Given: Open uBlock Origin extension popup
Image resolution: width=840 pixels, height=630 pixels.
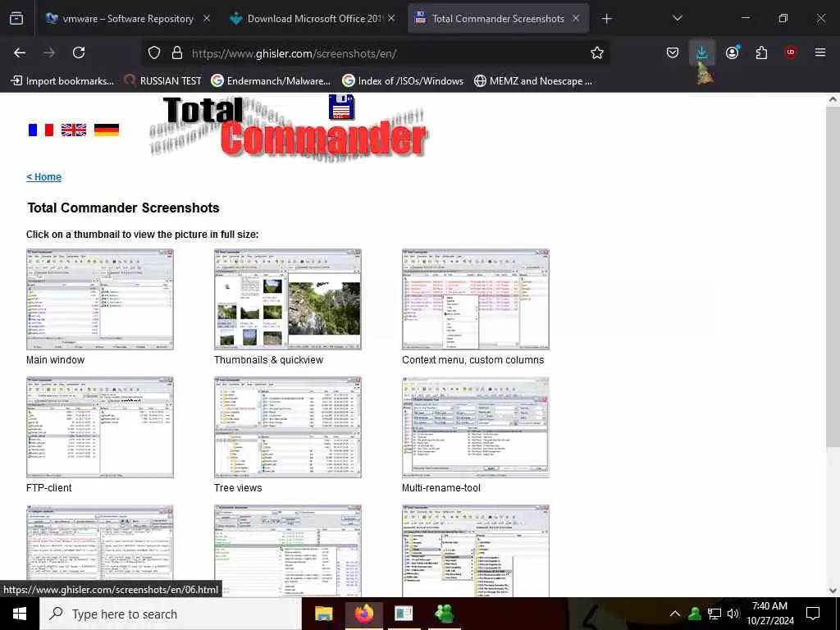Looking at the screenshot, I should (791, 52).
